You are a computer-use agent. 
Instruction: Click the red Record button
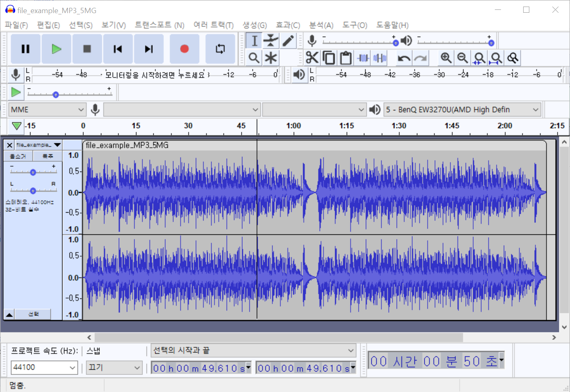pos(184,49)
